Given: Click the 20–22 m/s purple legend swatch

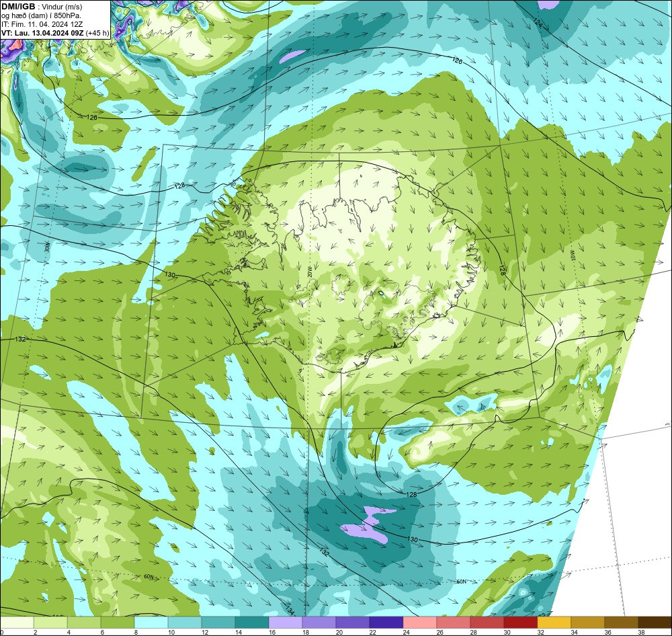Looking at the screenshot, I should [353, 622].
